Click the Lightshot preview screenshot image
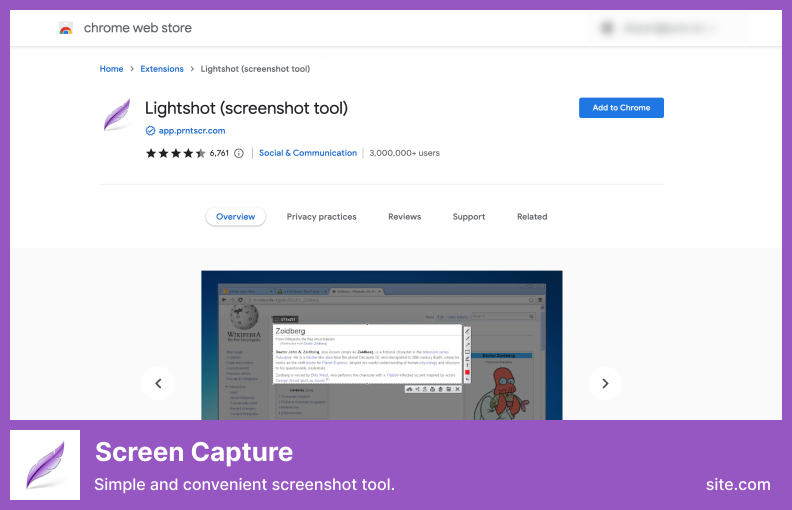Viewport: 792px width, 510px height. point(382,345)
